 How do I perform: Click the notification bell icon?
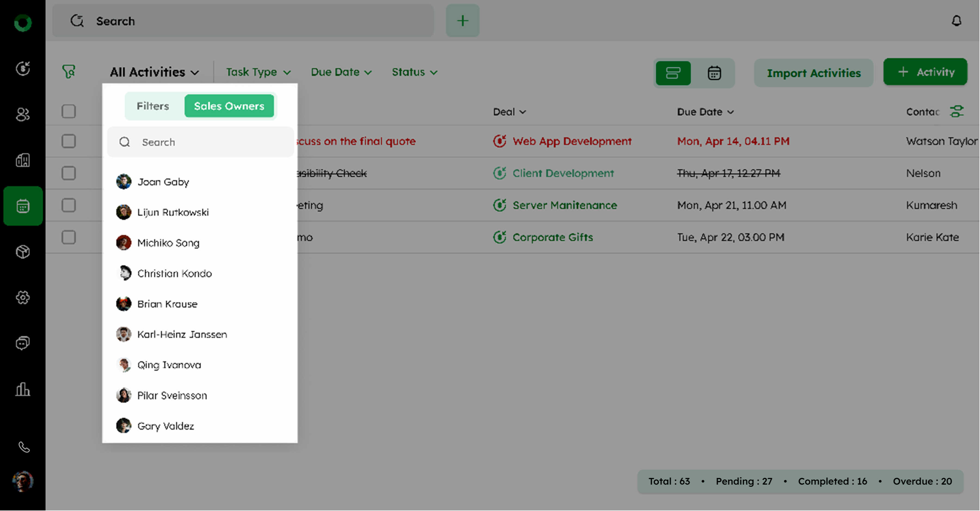pos(956,21)
